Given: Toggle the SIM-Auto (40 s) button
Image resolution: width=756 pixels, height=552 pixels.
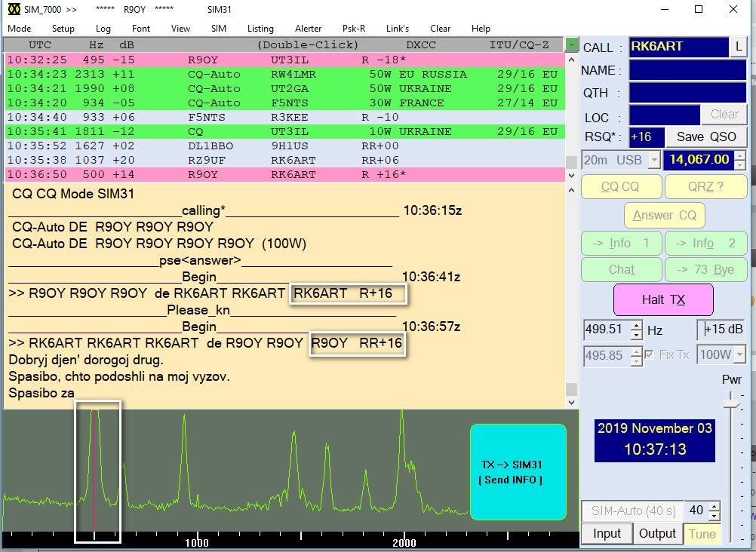Looking at the screenshot, I should 632,511.
